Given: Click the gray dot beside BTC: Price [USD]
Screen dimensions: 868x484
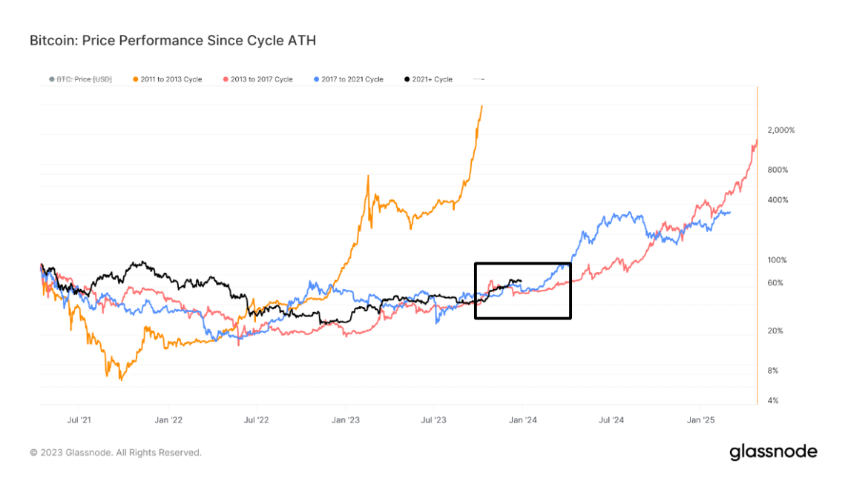Looking at the screenshot, I should click(51, 79).
